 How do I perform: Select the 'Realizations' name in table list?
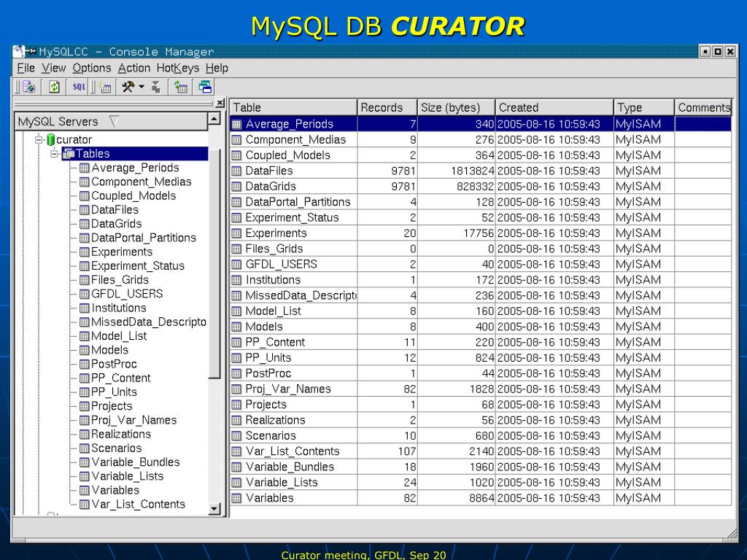pos(275,421)
